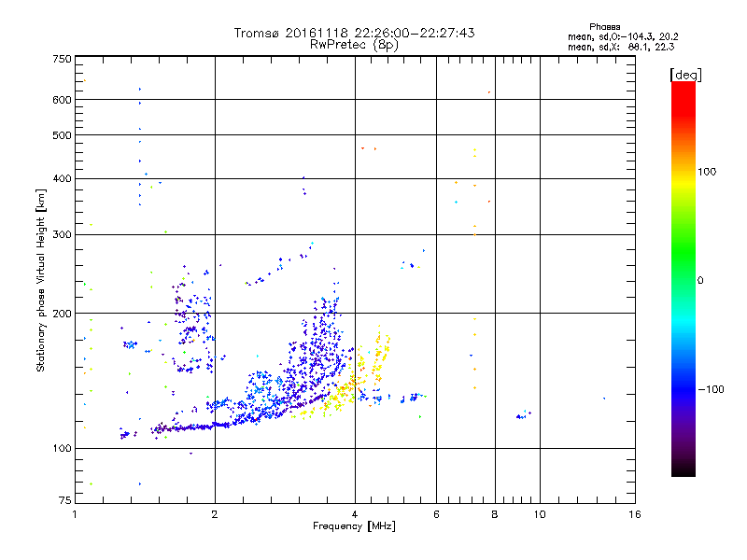This screenshot has height=560, width=747.
Task: Click the y-axis '75' tick label
Action: coord(65,500)
